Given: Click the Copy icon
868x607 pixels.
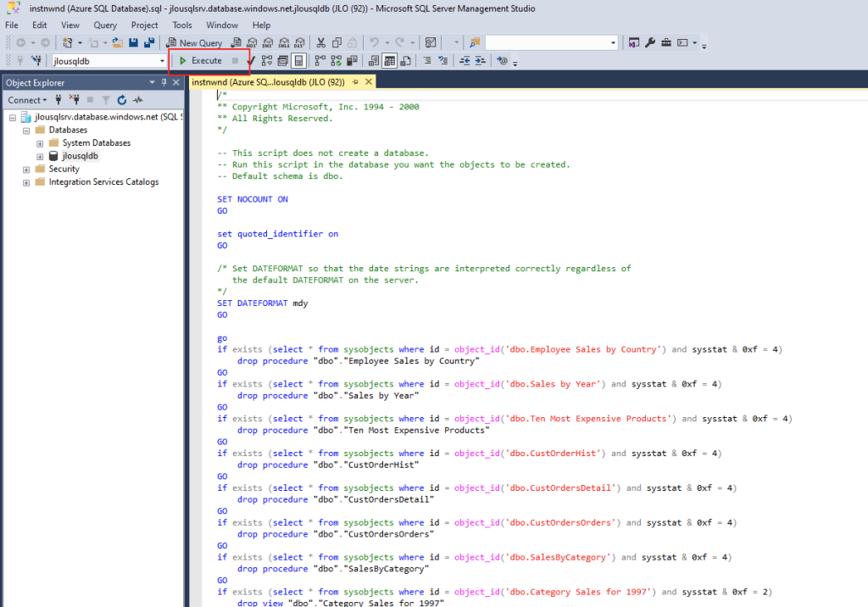Looking at the screenshot, I should click(337, 42).
